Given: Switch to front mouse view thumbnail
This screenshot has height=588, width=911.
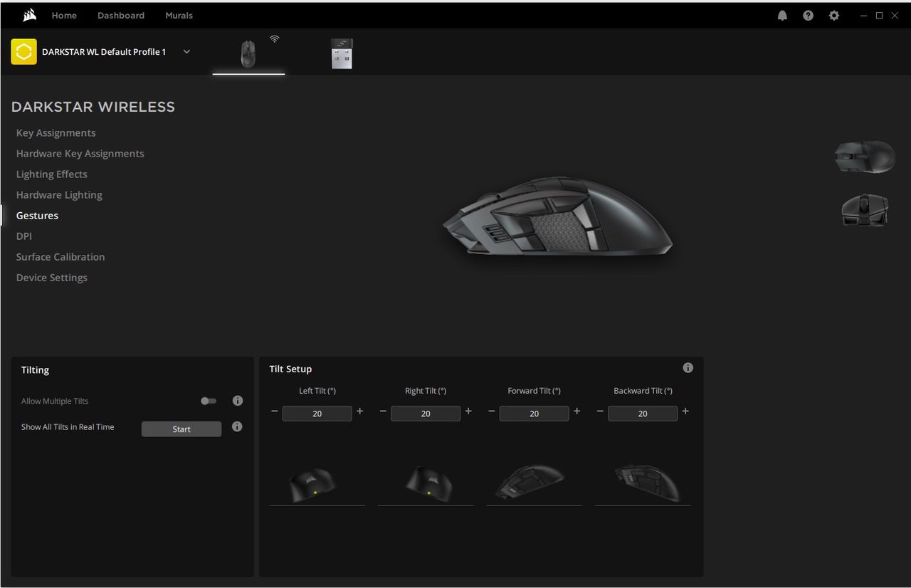Looking at the screenshot, I should [x=865, y=210].
